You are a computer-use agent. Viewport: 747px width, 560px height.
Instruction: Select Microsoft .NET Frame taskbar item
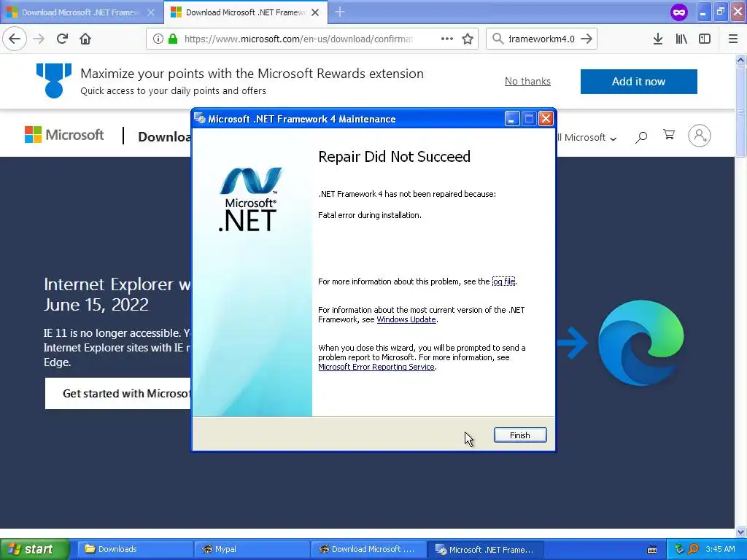[485, 549]
